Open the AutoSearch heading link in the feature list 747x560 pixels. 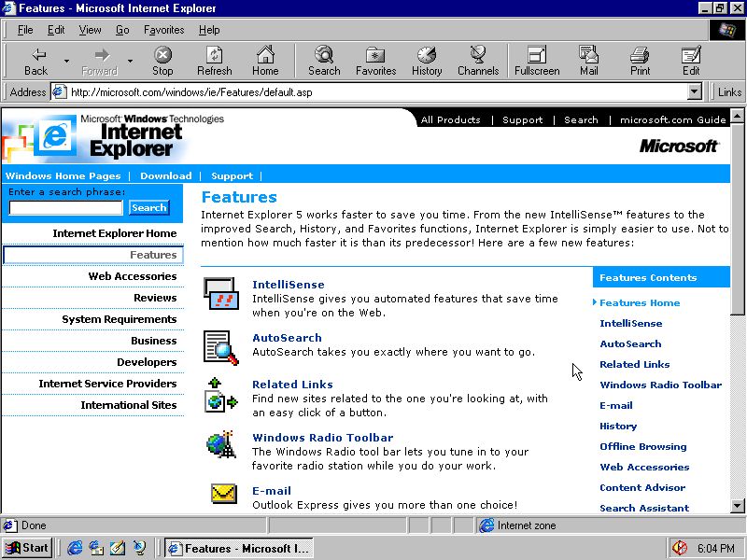287,338
